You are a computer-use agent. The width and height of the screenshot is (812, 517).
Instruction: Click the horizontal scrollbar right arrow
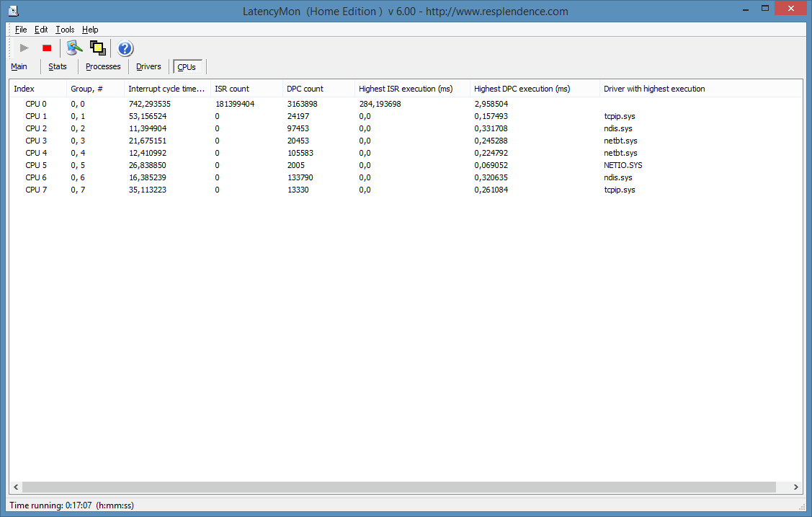tap(796, 487)
